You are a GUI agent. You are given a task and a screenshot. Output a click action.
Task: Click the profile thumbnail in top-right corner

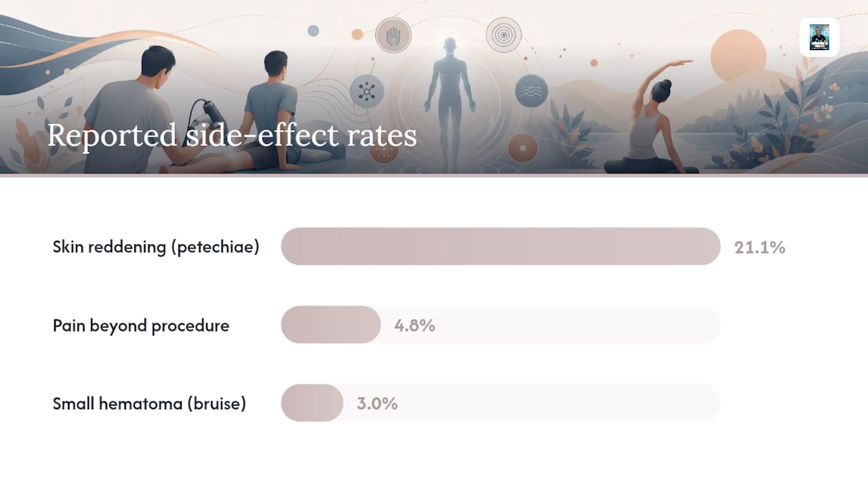tap(819, 37)
